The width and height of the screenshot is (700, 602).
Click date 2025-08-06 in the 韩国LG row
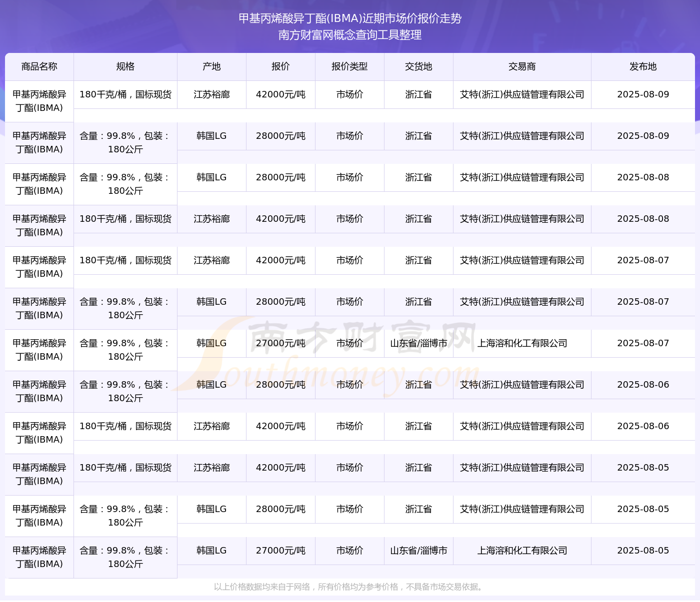pyautogui.click(x=643, y=385)
